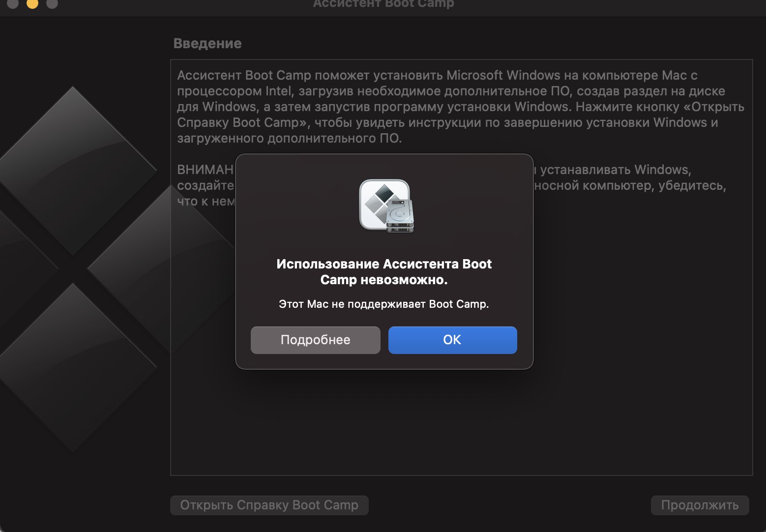This screenshot has height=532, width=766.
Task: Click the OK button in the dialog
Action: coord(452,340)
